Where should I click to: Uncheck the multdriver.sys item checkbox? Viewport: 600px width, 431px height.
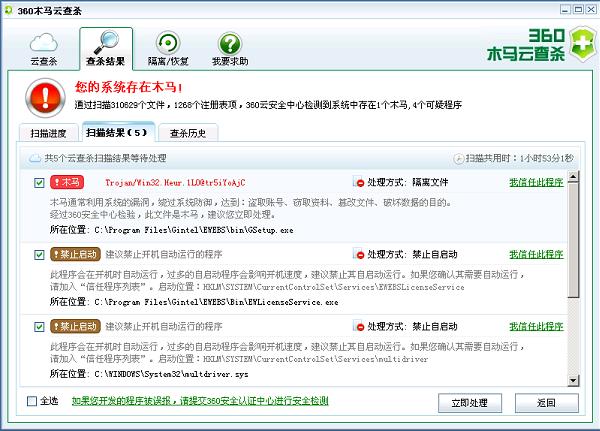point(39,327)
